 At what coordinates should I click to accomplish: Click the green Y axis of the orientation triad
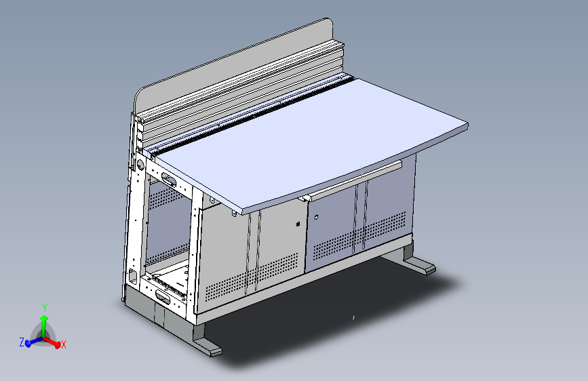44,327
